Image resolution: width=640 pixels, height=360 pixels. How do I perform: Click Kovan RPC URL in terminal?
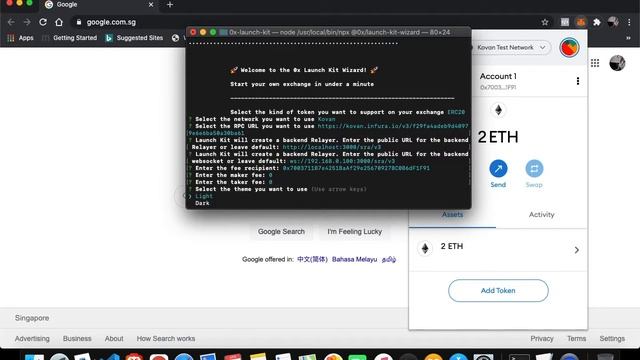click(x=393, y=126)
